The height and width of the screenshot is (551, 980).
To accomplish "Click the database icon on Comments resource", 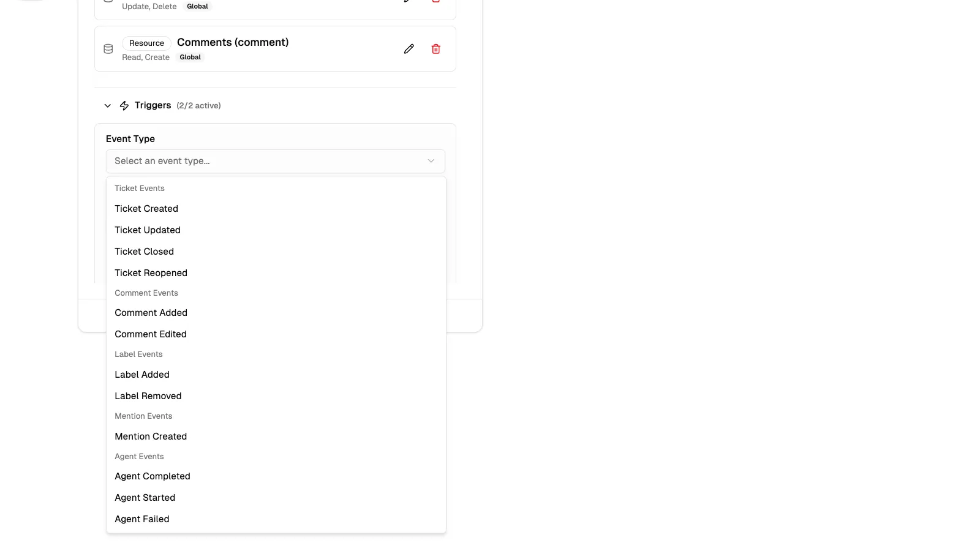I will click(108, 48).
